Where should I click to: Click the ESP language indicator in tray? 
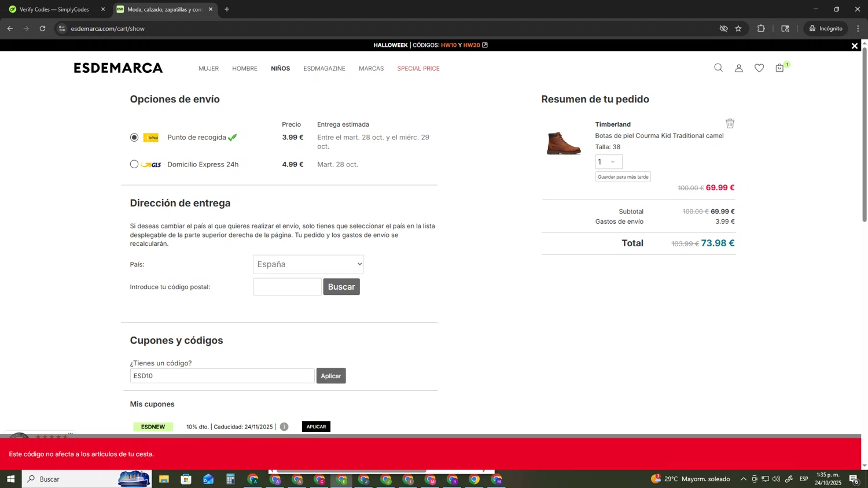[x=804, y=479]
